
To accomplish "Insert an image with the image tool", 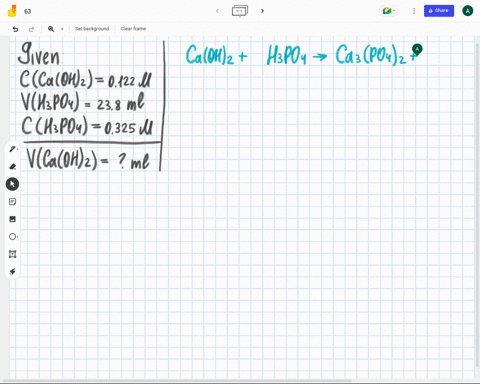I will 12,219.
